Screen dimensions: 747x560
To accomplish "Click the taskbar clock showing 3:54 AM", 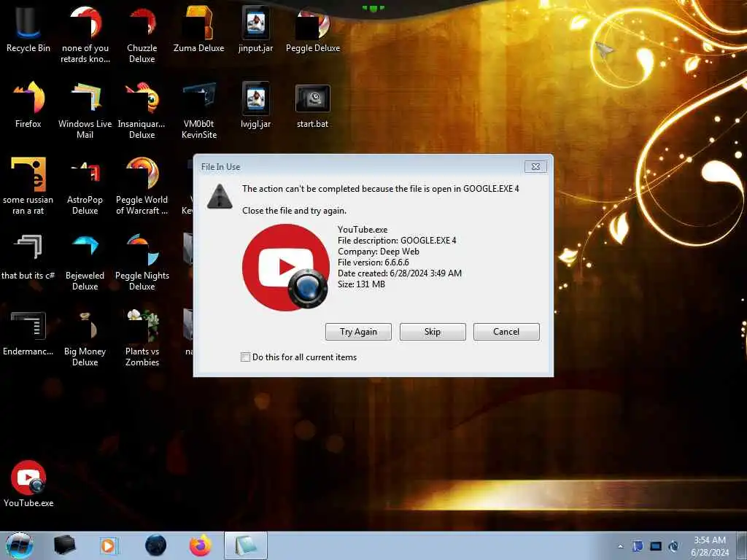I will click(x=710, y=546).
